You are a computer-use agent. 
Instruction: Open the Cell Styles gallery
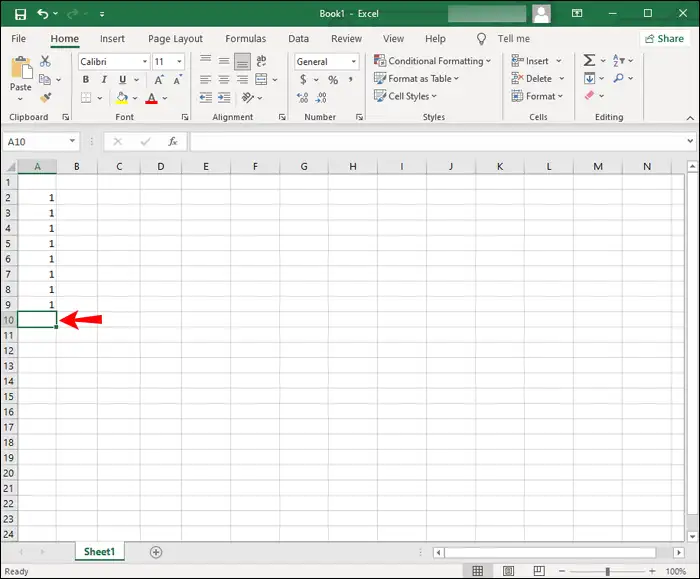pos(405,96)
